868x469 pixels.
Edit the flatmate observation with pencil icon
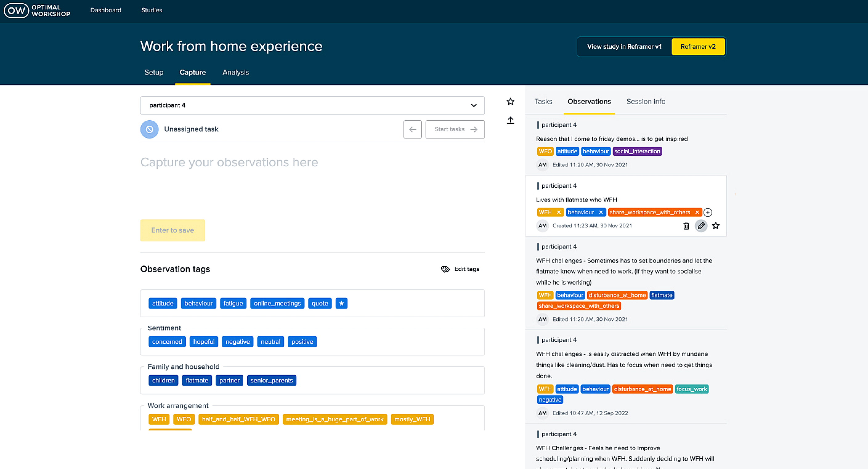(x=701, y=226)
